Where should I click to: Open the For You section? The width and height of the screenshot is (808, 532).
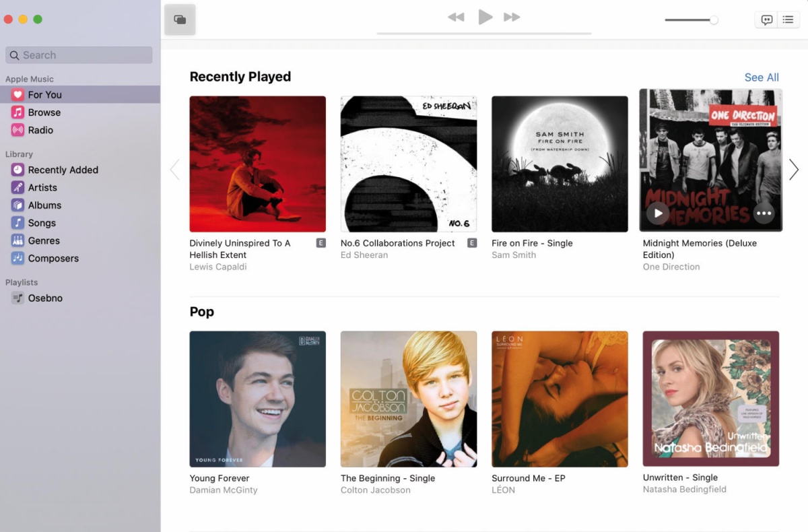point(80,95)
